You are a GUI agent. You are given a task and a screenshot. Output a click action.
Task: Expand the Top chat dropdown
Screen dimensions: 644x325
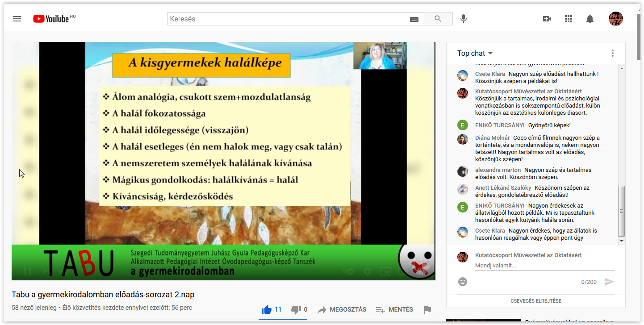pyautogui.click(x=475, y=54)
